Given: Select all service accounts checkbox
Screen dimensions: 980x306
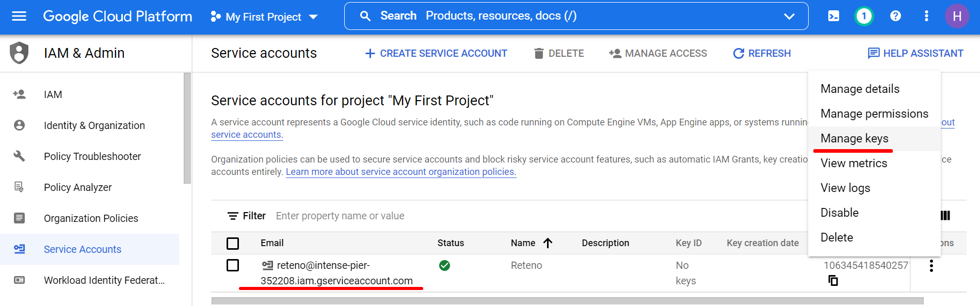Looking at the screenshot, I should (x=233, y=243).
